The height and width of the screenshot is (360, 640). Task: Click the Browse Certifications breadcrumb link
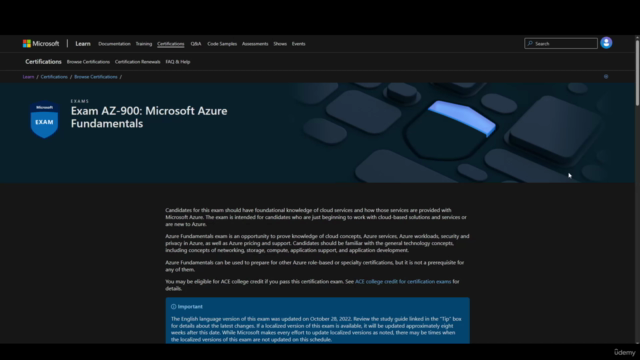[96, 77]
